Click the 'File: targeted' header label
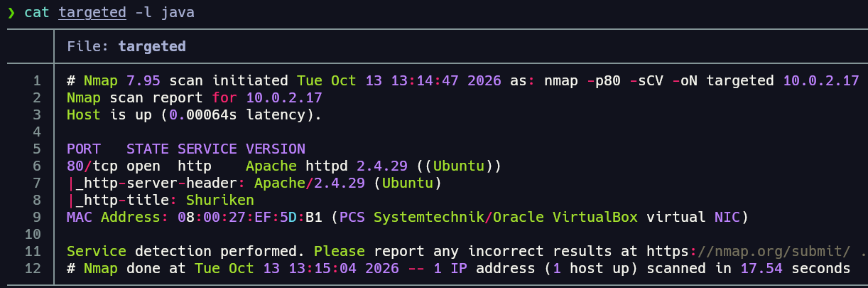 pos(126,46)
